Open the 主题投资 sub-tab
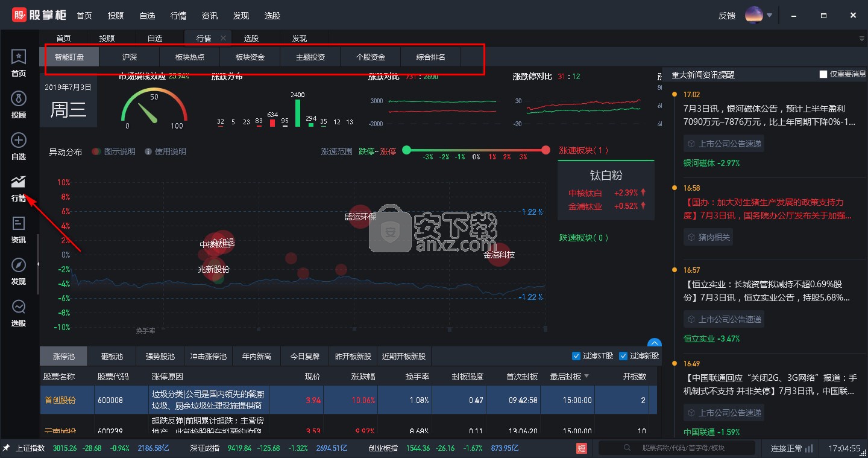Viewport: 868px width, 458px height. click(310, 57)
